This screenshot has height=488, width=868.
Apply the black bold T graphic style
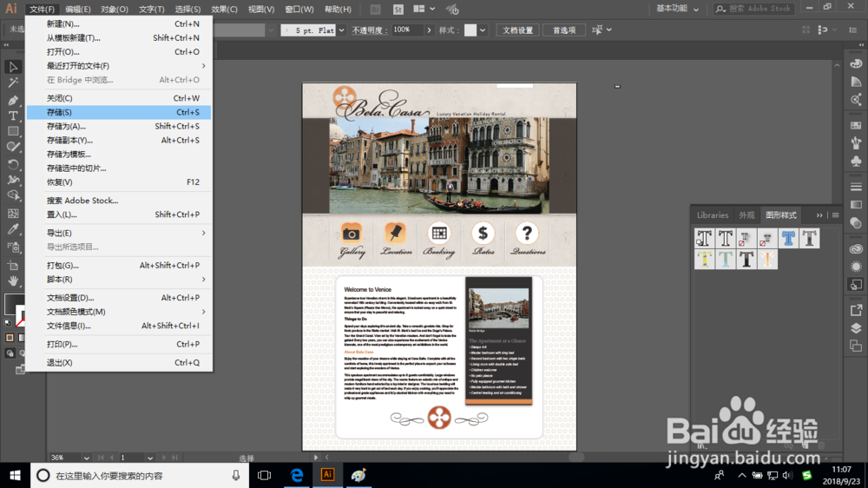click(x=746, y=260)
